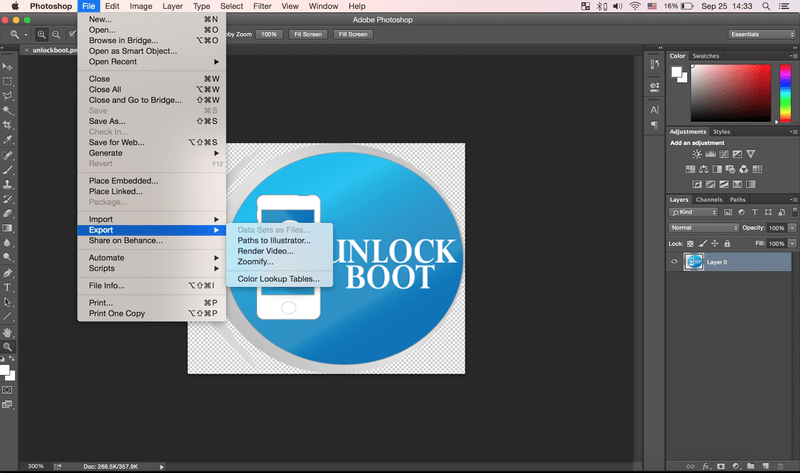
Task: Open the Normal blend mode dropdown
Action: (706, 227)
